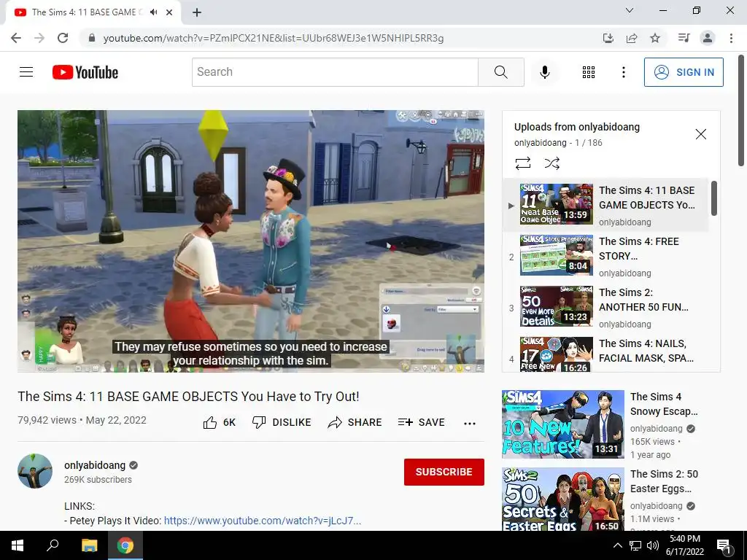
Task: Open SHARE options for video
Action: click(x=355, y=422)
